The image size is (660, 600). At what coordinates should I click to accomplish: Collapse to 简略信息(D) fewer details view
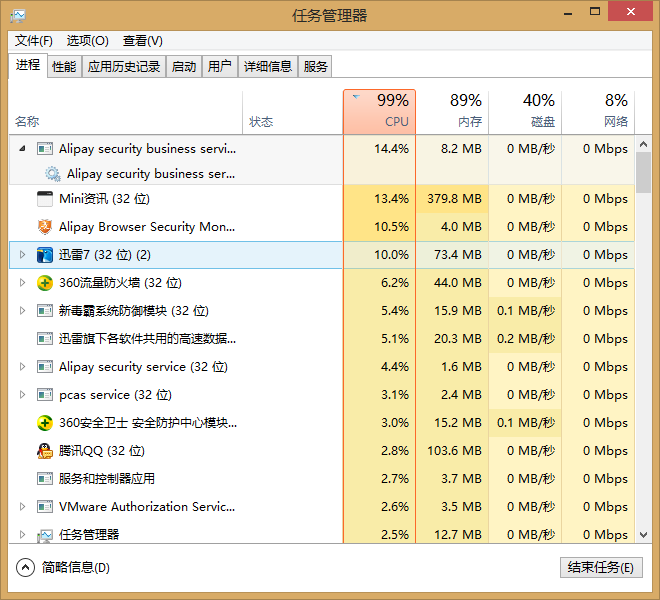63,568
